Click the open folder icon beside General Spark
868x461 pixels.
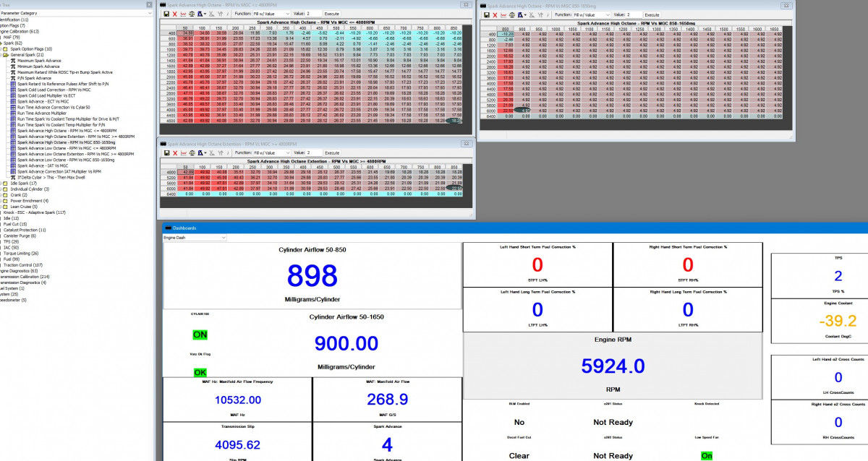click(x=4, y=54)
